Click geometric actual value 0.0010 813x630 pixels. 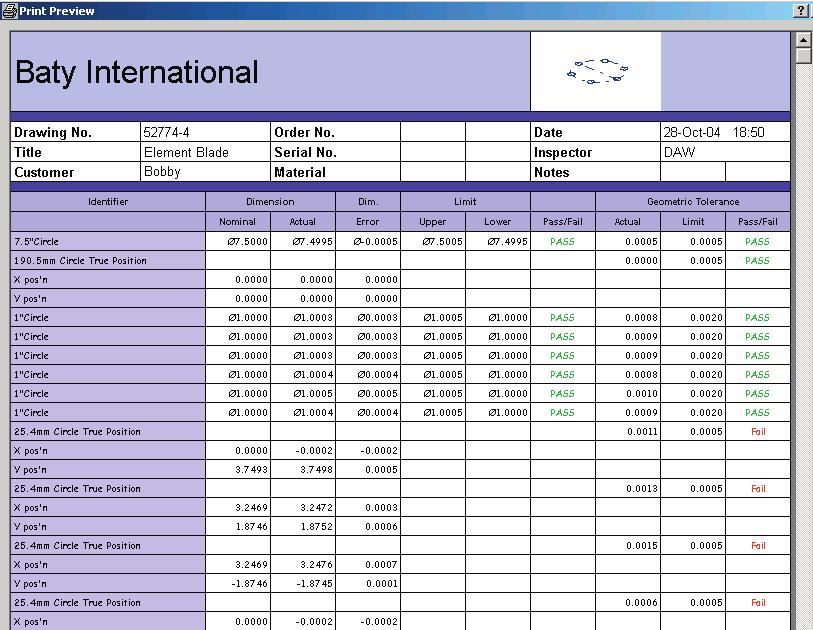click(x=642, y=394)
